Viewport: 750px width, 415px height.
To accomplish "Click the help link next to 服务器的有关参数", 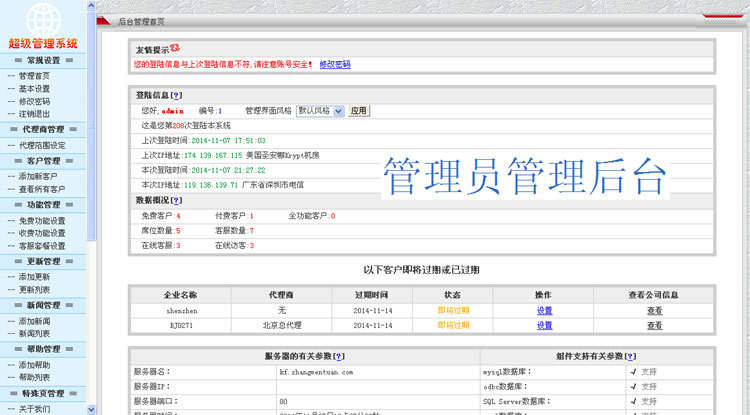I will (x=339, y=356).
